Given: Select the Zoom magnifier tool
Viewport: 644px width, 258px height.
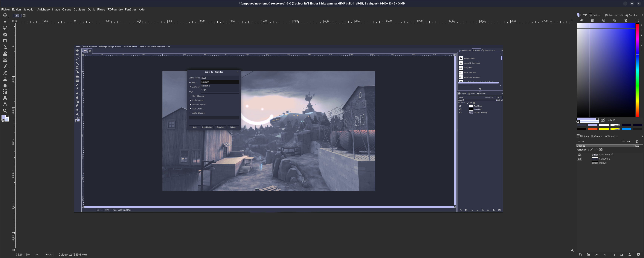Looking at the screenshot, I should click(5, 111).
